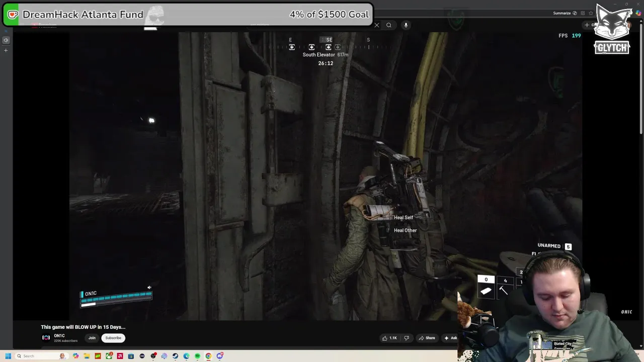This screenshot has height=362, width=644.
Task: Start voice search with microphone icon
Action: click(406, 25)
